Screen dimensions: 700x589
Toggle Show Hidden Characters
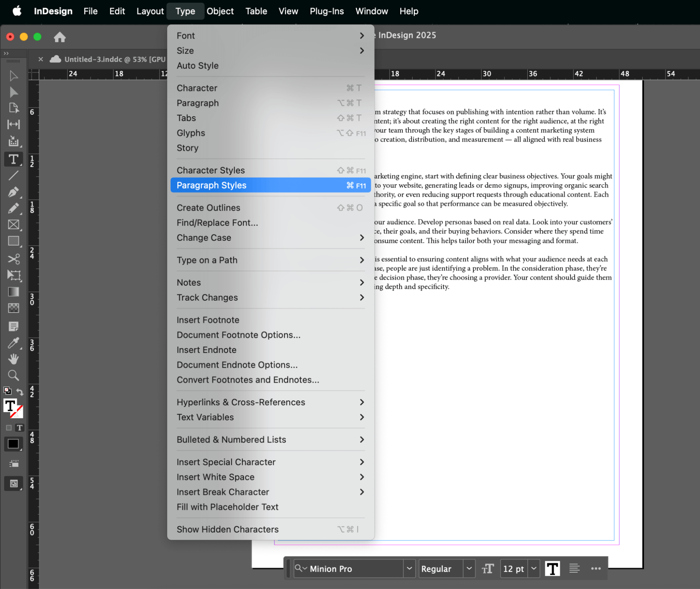coord(227,529)
